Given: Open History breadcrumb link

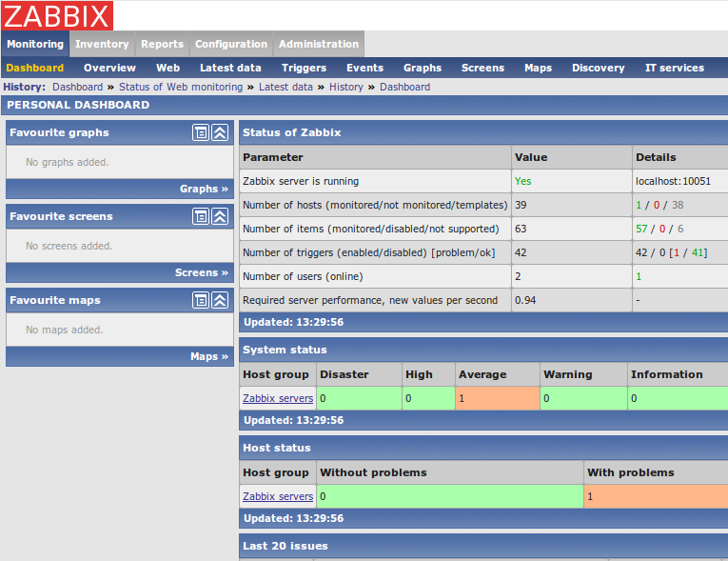Looking at the screenshot, I should click(x=346, y=87).
